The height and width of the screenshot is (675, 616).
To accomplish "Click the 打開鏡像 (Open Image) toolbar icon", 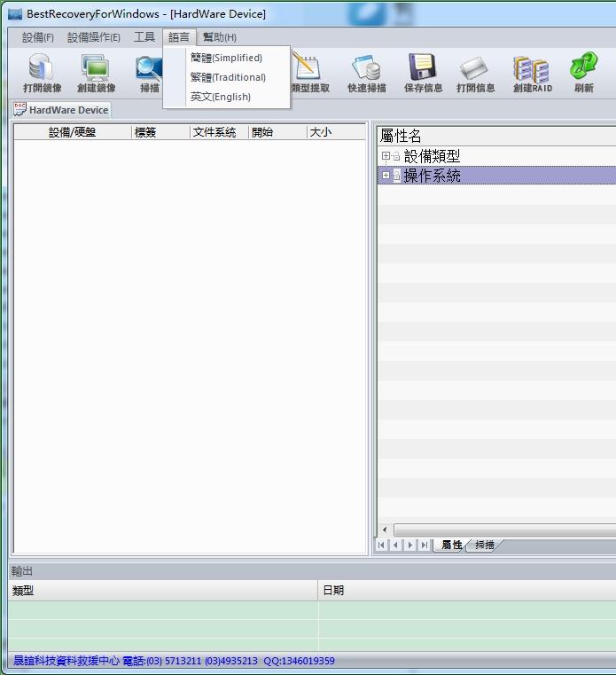I will [42, 67].
